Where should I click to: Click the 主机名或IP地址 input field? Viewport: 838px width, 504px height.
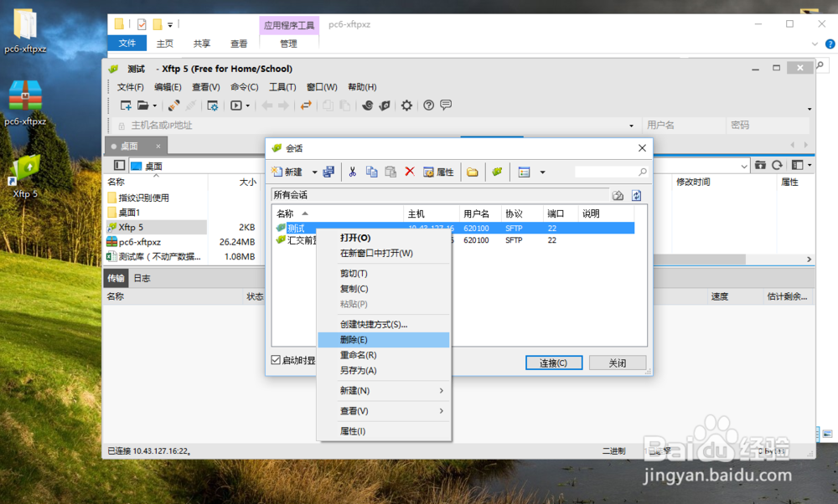(376, 126)
